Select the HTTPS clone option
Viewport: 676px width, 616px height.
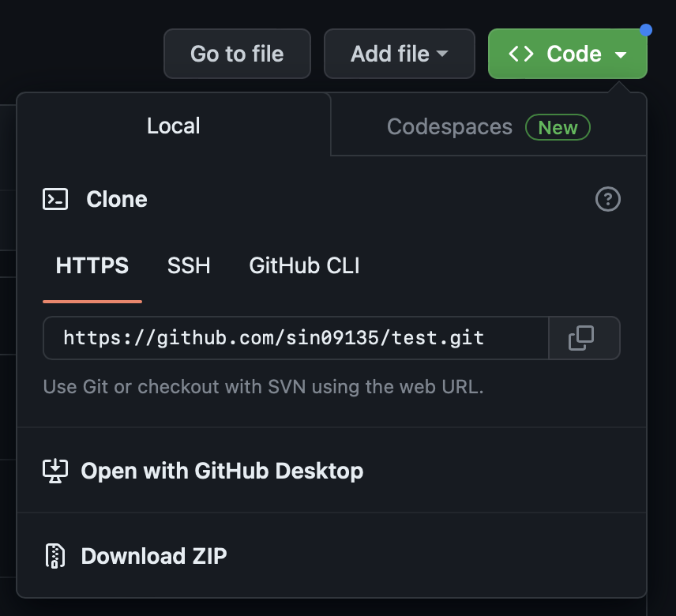click(92, 265)
